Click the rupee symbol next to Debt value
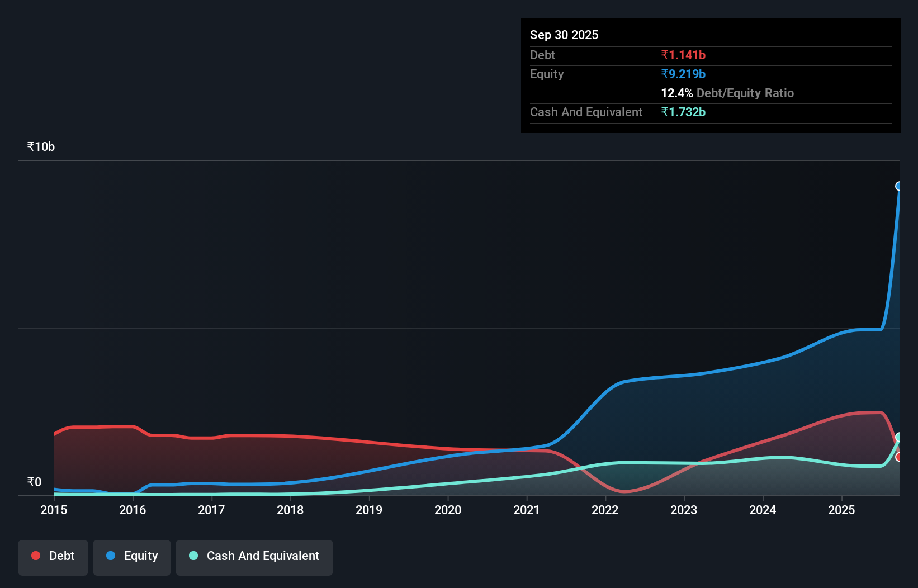Screen dimensions: 918x588 (665, 55)
